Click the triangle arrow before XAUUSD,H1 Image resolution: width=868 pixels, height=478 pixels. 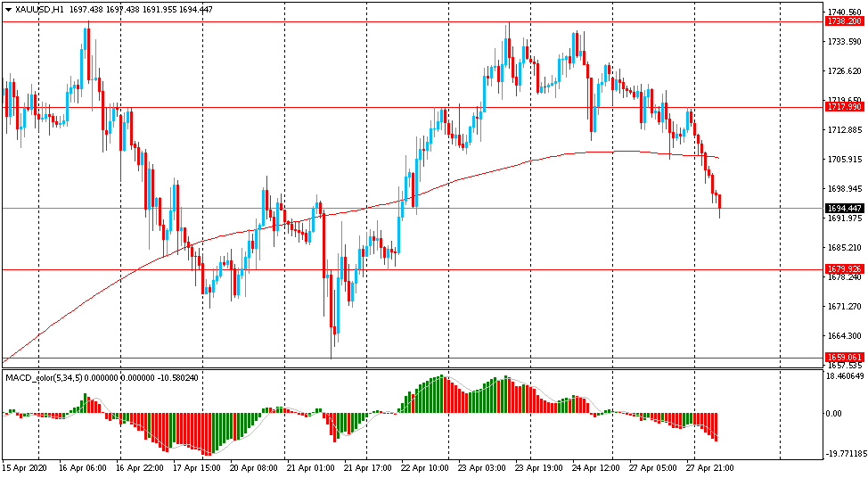8,10
